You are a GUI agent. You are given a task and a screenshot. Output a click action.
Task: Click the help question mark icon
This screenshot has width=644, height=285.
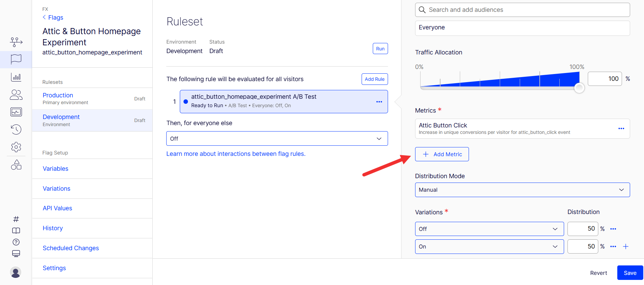click(x=16, y=242)
